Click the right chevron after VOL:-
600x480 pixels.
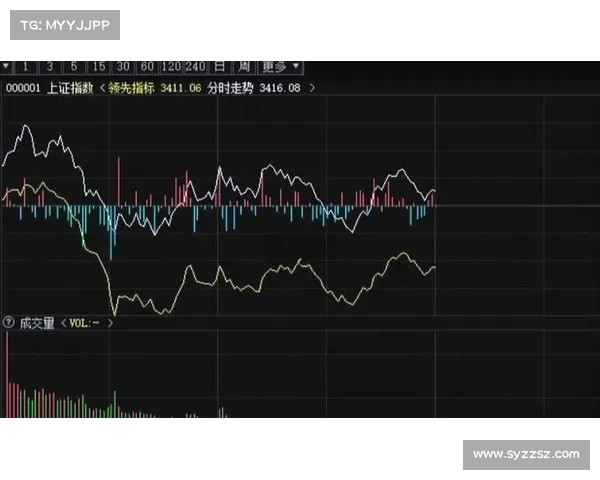point(110,323)
